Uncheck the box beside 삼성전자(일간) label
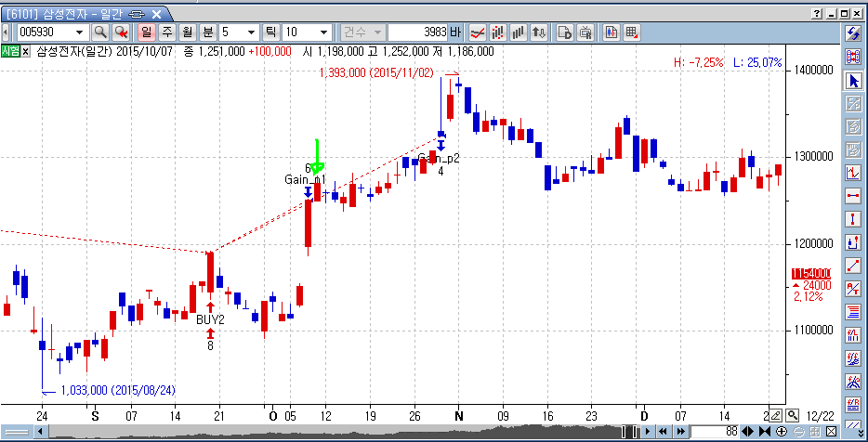This screenshot has height=442, width=868. [26, 51]
